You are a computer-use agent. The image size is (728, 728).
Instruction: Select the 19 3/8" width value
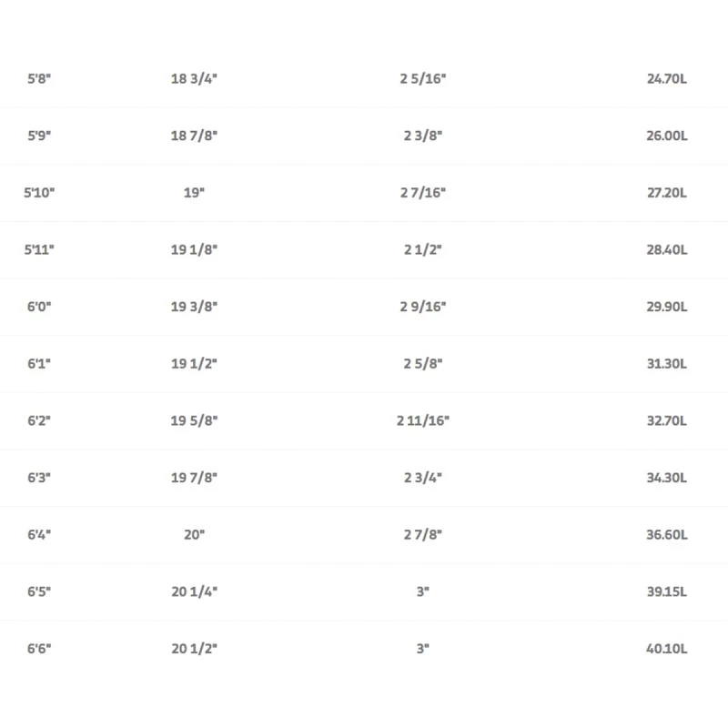click(194, 307)
